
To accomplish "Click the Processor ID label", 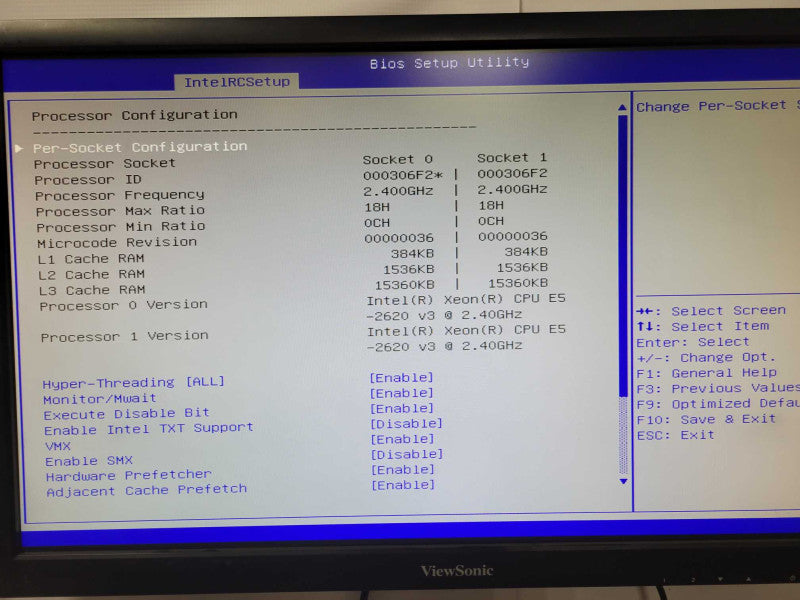I will [x=88, y=180].
